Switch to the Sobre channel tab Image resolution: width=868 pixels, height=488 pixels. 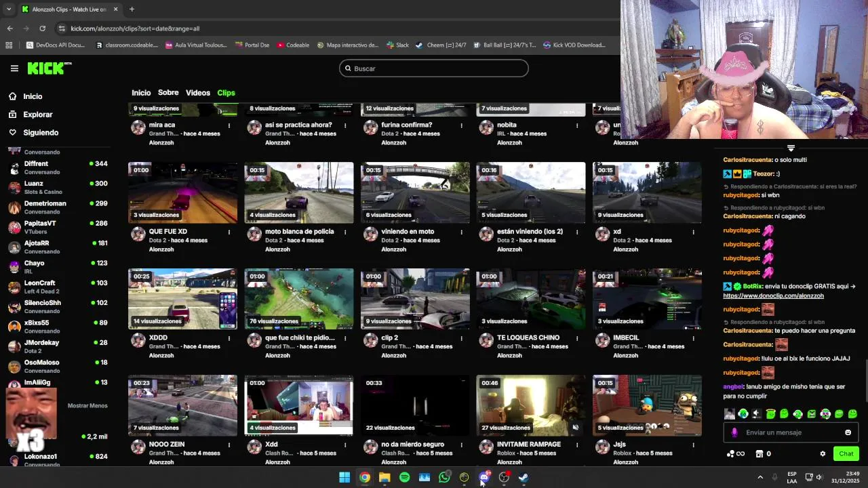[x=168, y=93]
